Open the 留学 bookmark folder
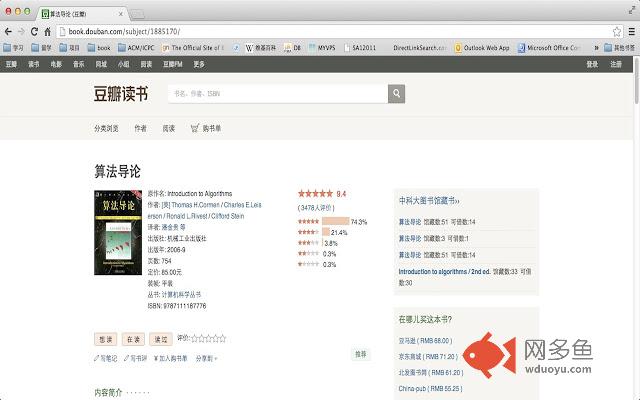This screenshot has width=640, height=400. coord(42,48)
